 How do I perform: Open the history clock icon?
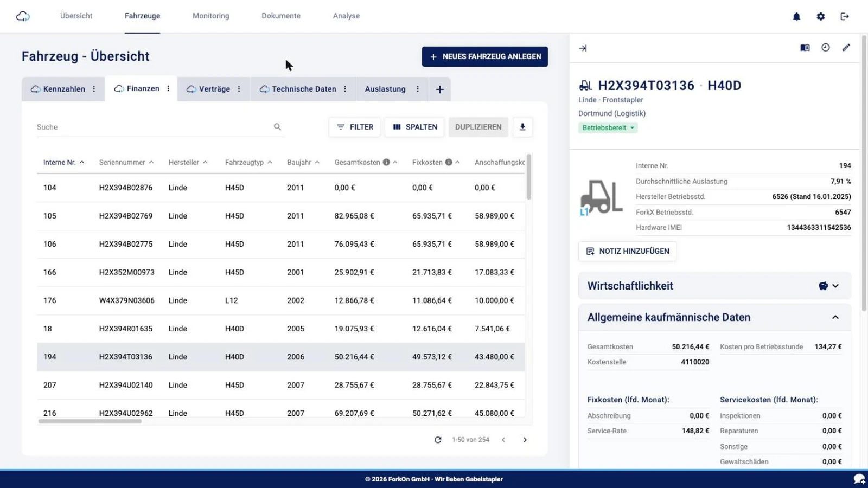tap(826, 48)
